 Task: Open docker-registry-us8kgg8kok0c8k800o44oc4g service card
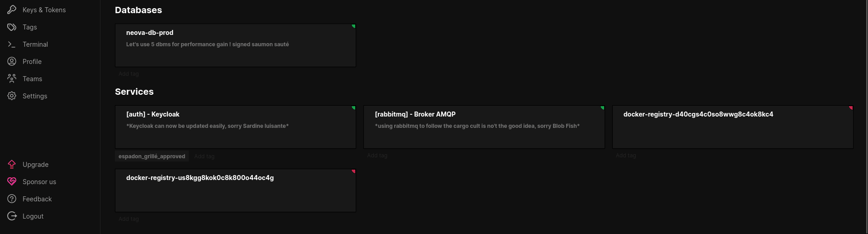[x=235, y=190]
